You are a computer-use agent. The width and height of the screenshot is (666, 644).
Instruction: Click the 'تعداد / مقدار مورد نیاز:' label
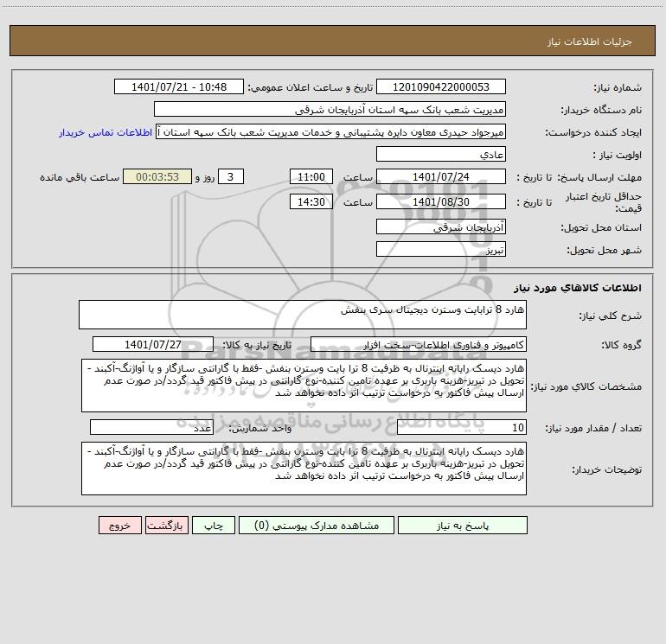coord(593,429)
